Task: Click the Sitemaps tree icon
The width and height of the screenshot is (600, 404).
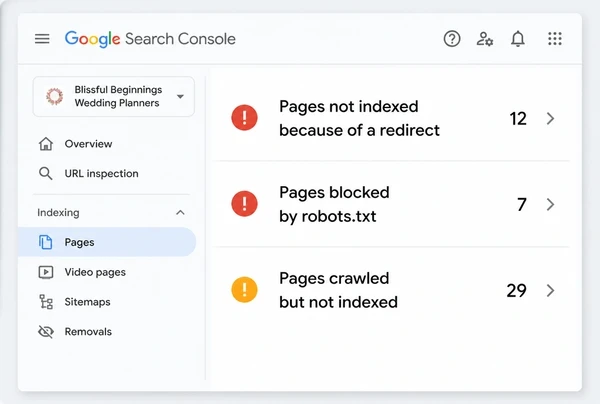Action: pos(46,301)
